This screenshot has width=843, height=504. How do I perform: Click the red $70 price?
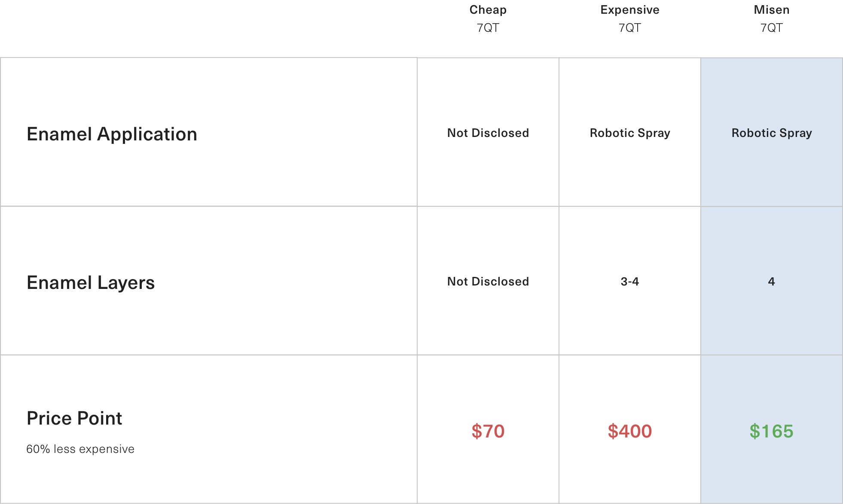[488, 431]
